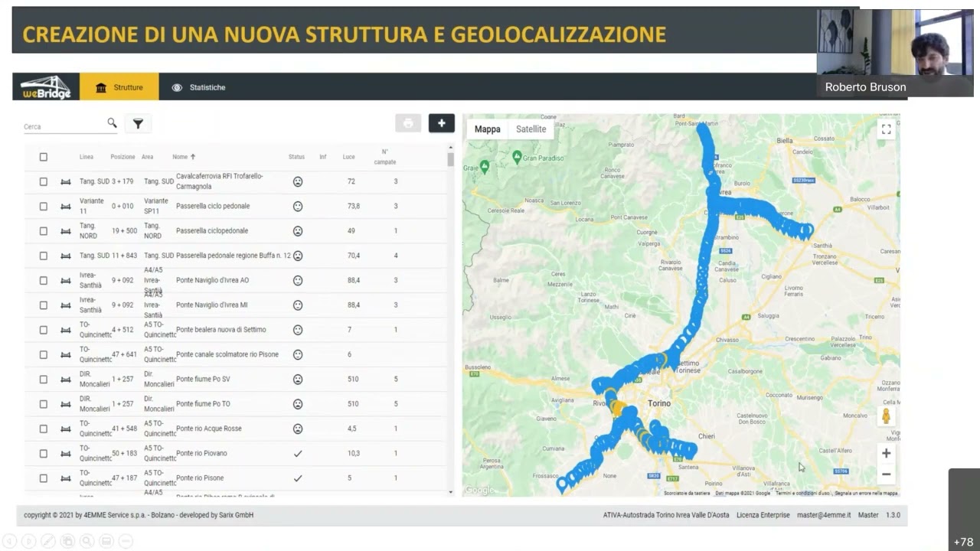Click status face of Ponte canale scolmatore rio Pisone
This screenshot has height=551, width=980.
(x=298, y=354)
